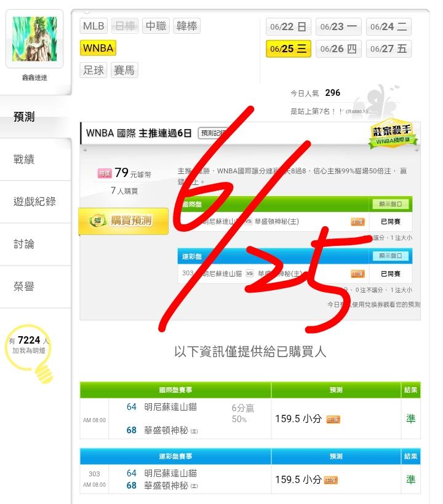Screen dimensions: 443x504
Task: Click the 莊家殺手 badge icon
Action: click(x=393, y=133)
